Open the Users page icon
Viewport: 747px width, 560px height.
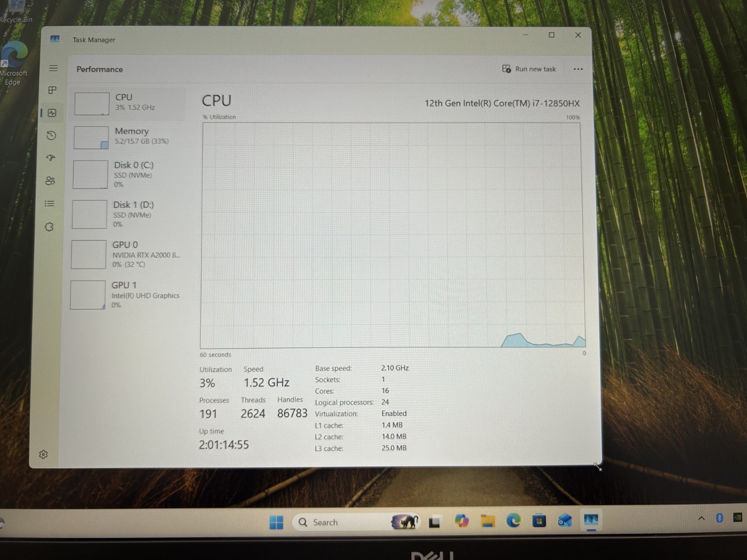click(x=50, y=181)
